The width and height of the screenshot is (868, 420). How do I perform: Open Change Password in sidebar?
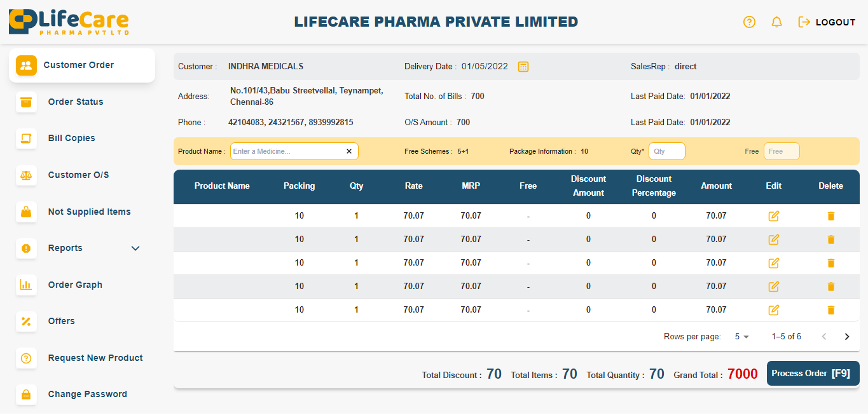(82, 394)
